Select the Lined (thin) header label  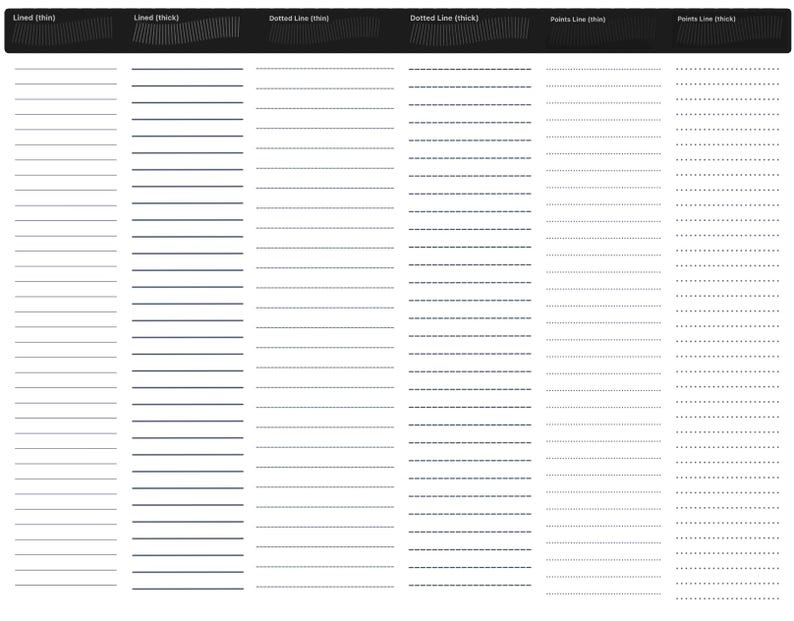34,18
